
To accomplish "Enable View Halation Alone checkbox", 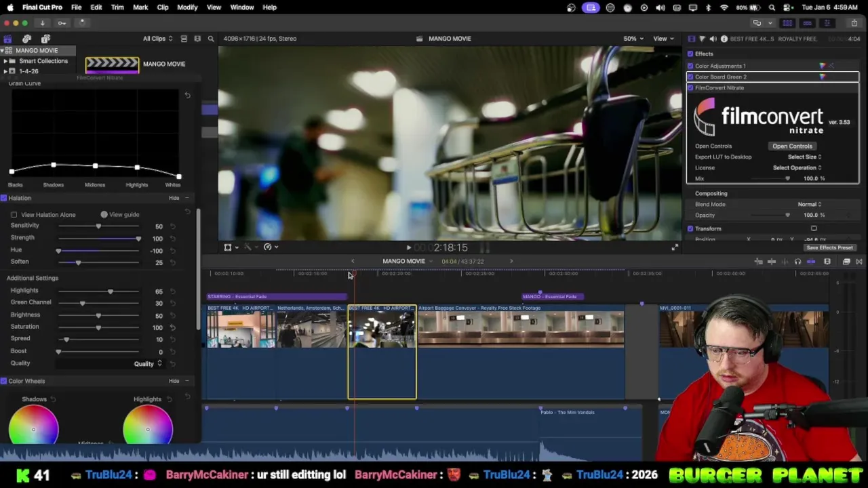I will tap(14, 215).
